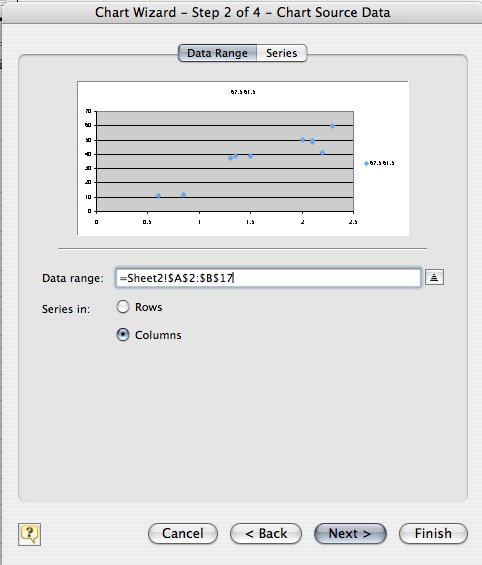482x565 pixels.
Task: Select the legend series marker icon
Action: pos(366,164)
